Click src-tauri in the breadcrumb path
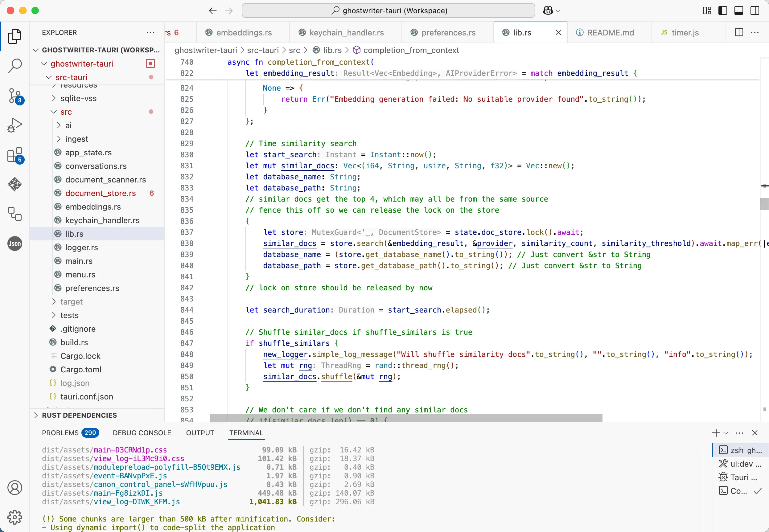The image size is (769, 532). coord(263,50)
